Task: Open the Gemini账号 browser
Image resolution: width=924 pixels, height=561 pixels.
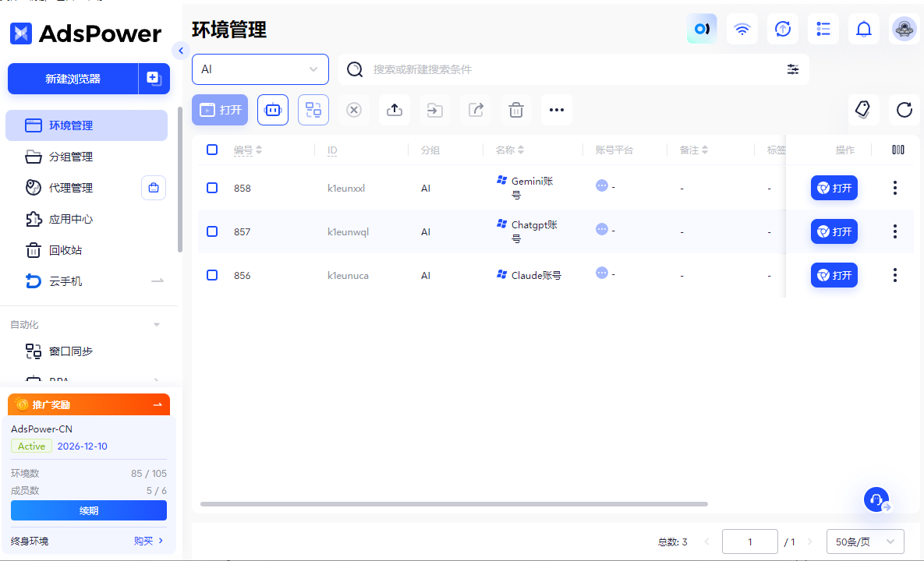Action: coord(834,188)
